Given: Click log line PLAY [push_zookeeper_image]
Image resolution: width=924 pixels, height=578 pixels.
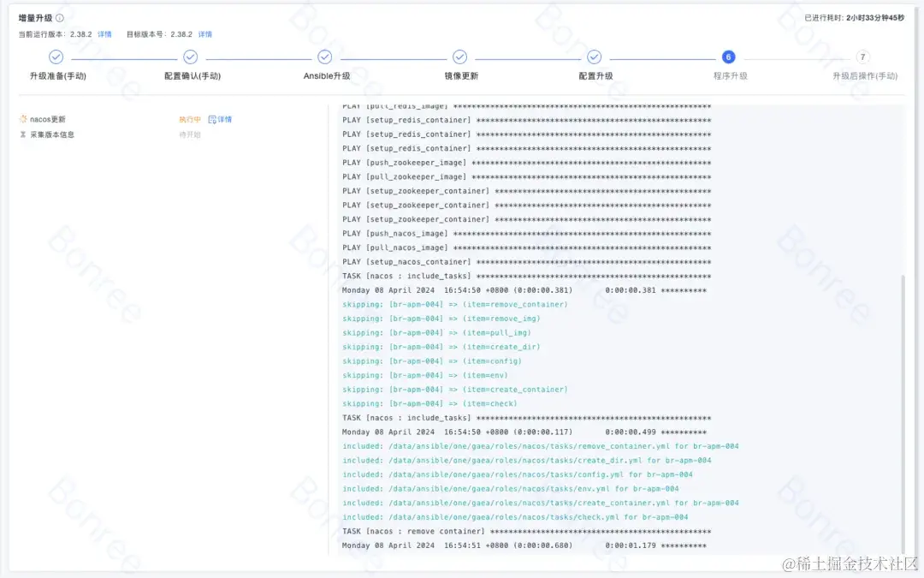Looking at the screenshot, I should coord(526,163).
